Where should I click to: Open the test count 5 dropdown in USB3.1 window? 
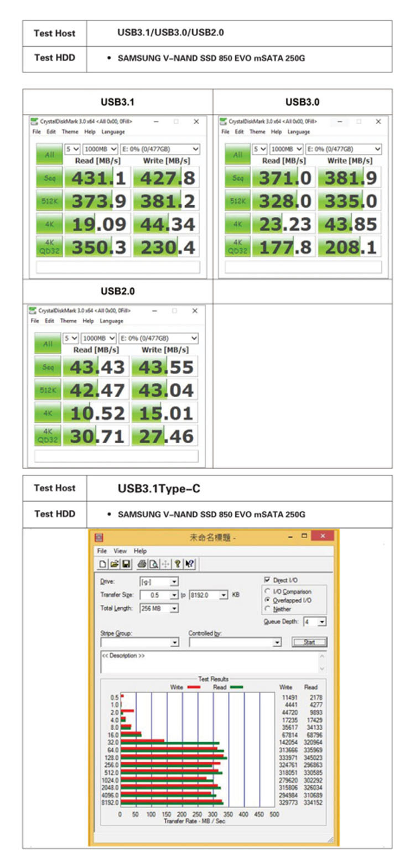(72, 149)
